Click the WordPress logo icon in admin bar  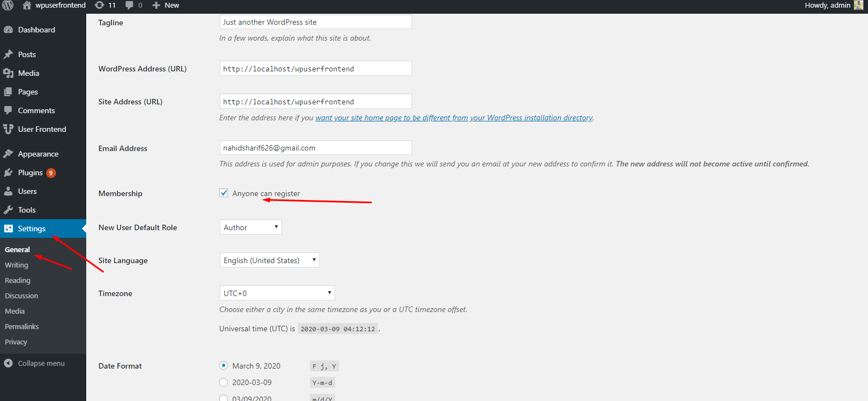click(x=8, y=5)
